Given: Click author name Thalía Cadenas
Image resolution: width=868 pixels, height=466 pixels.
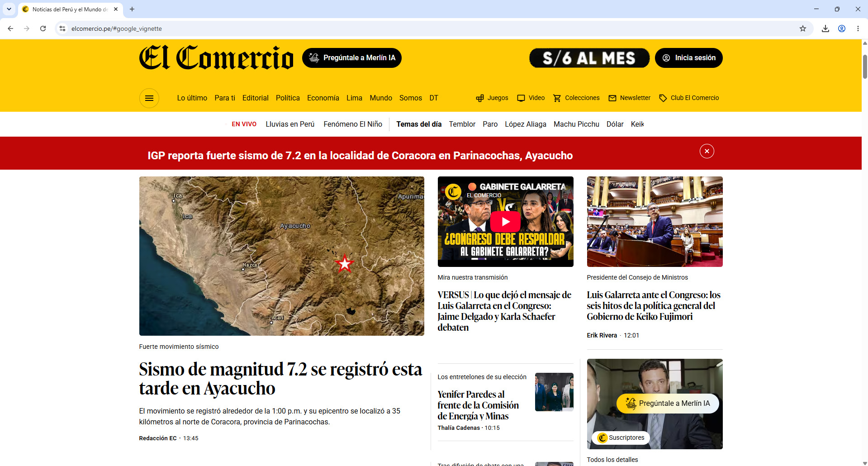Looking at the screenshot, I should pyautogui.click(x=459, y=428).
